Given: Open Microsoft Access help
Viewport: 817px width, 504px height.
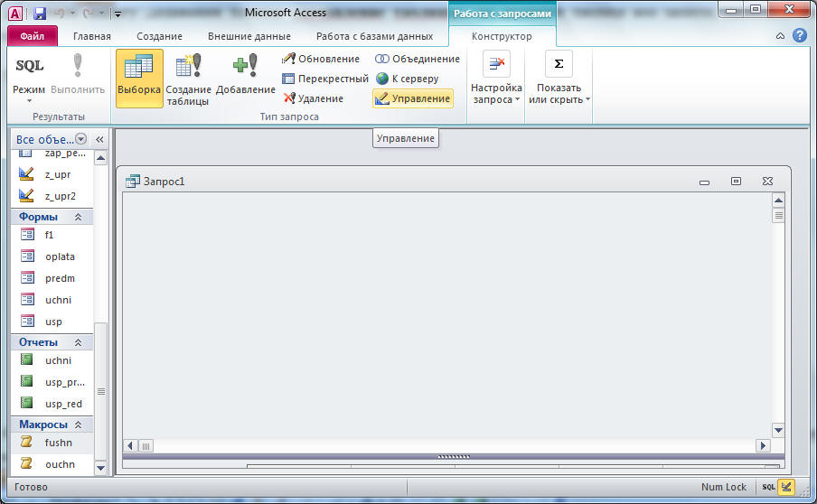Looking at the screenshot, I should (x=800, y=35).
